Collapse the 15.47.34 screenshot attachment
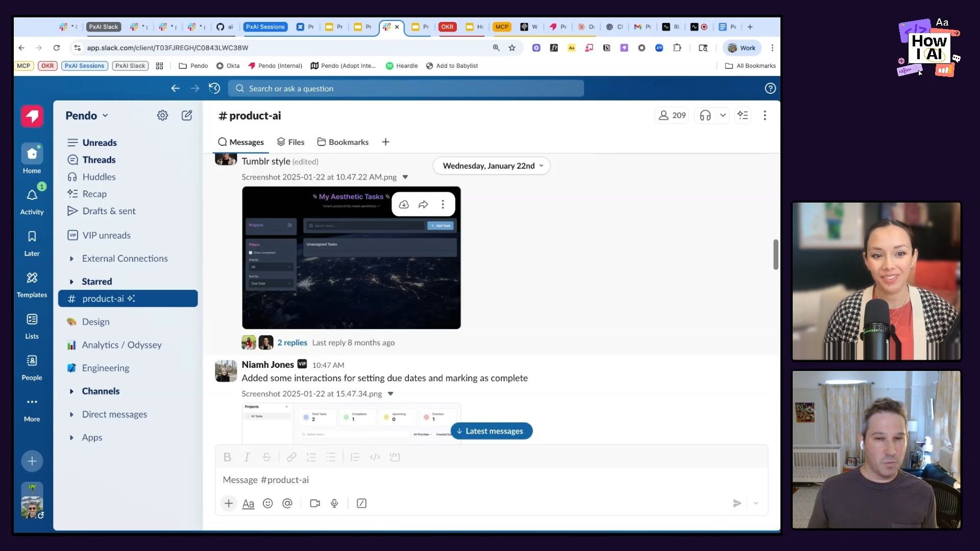 tap(390, 394)
